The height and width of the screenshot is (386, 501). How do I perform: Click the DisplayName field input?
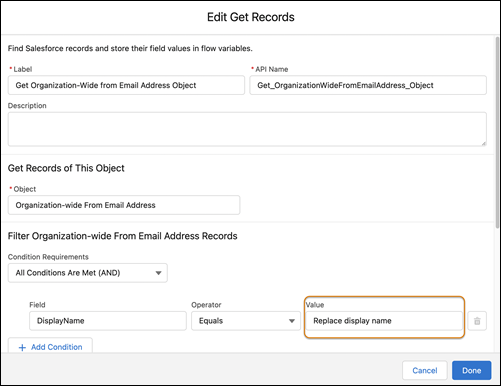click(108, 321)
